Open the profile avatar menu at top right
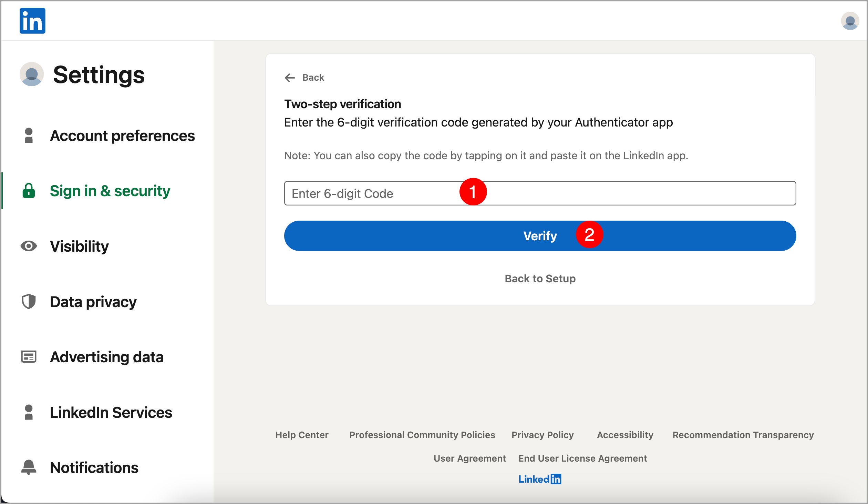The image size is (868, 504). [x=850, y=21]
